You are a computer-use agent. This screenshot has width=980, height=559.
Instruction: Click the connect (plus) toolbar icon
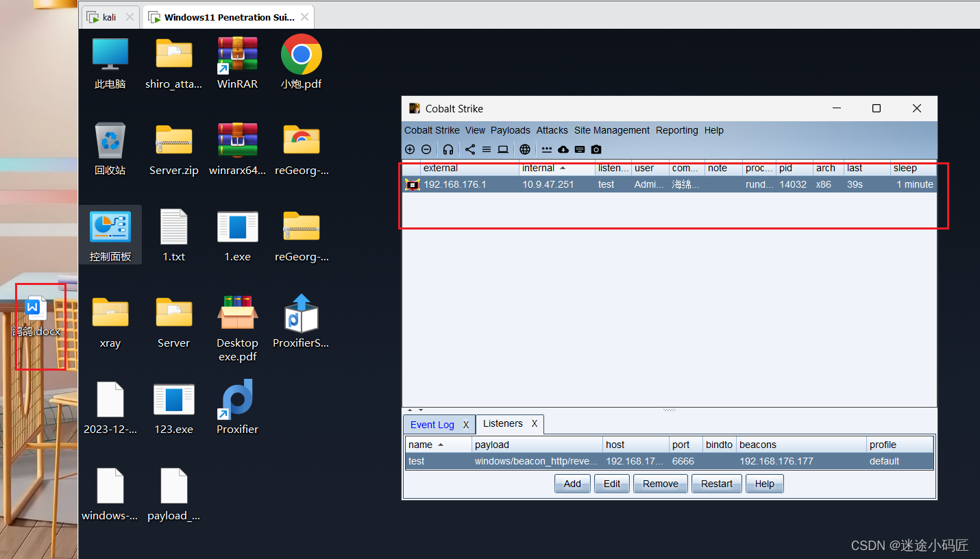click(x=410, y=149)
